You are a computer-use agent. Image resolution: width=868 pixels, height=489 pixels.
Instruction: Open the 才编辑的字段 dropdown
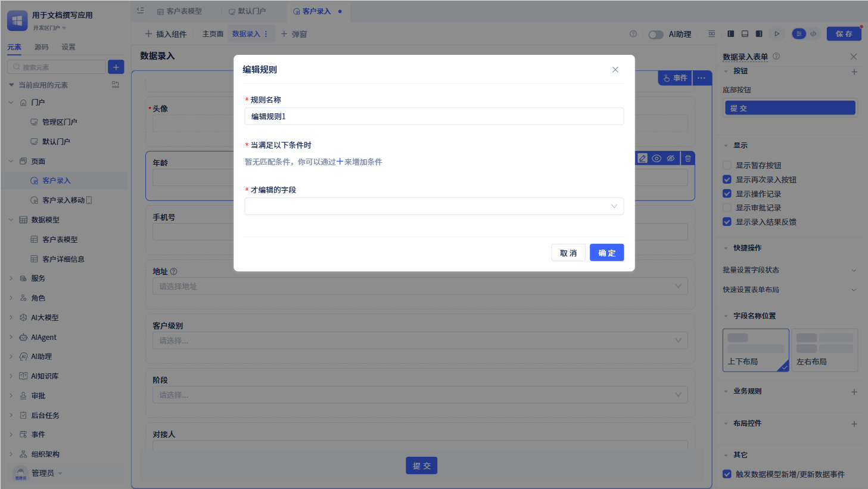tap(434, 206)
